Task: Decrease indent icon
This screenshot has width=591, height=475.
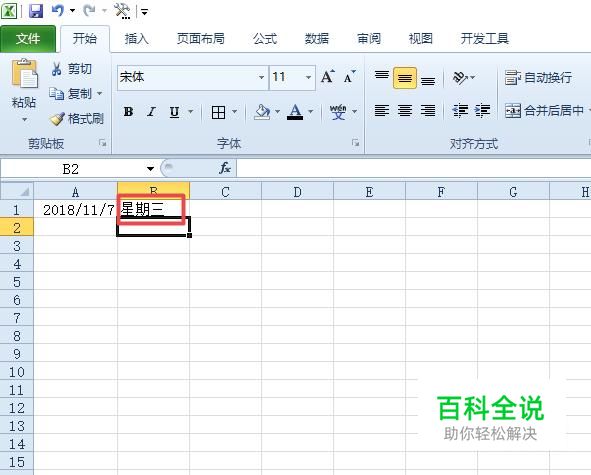Action: tap(460, 111)
